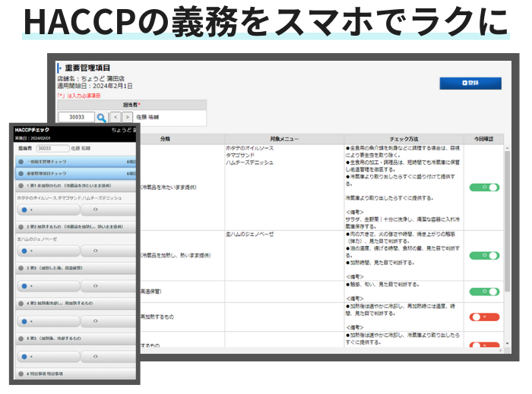Click ハムチーズデニッシュ menu entry in the table

(249, 162)
